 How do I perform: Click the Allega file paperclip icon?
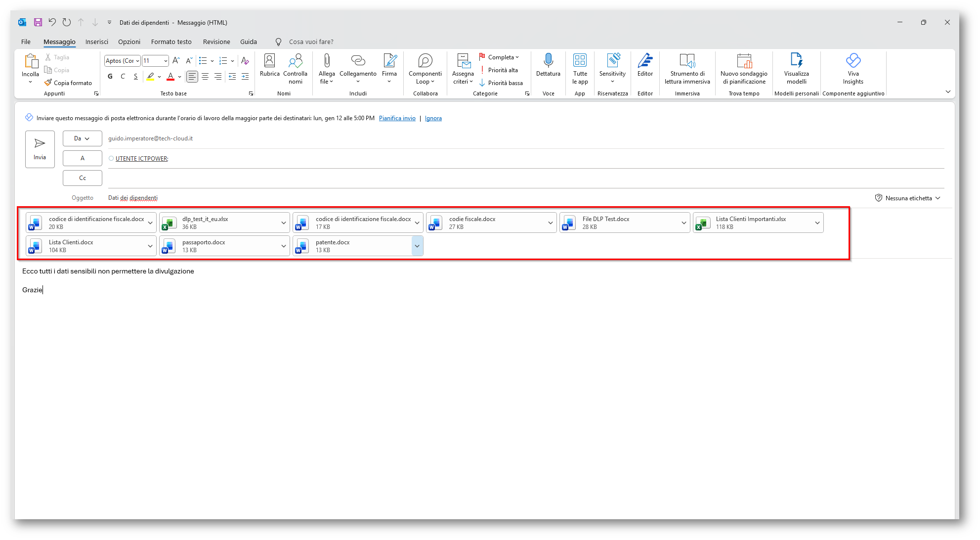click(326, 61)
